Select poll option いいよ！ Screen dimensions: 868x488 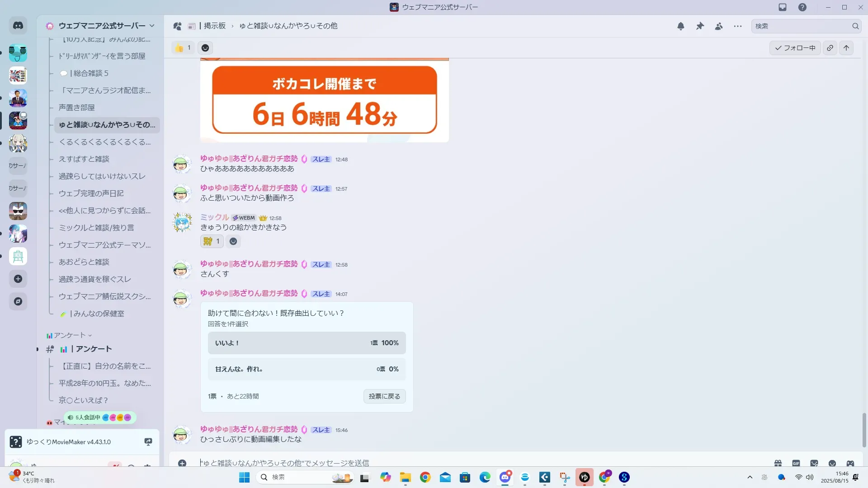pyautogui.click(x=307, y=343)
